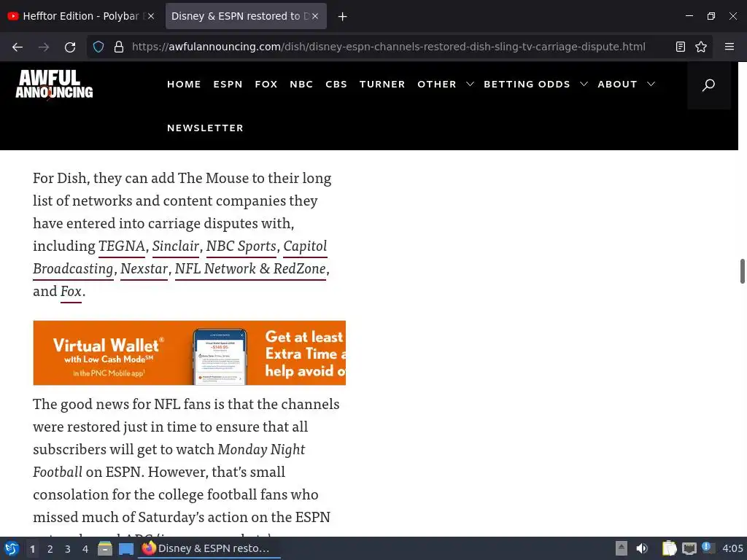Follow the Fox link in article
Screen dimensions: 747x560
[x=71, y=291]
